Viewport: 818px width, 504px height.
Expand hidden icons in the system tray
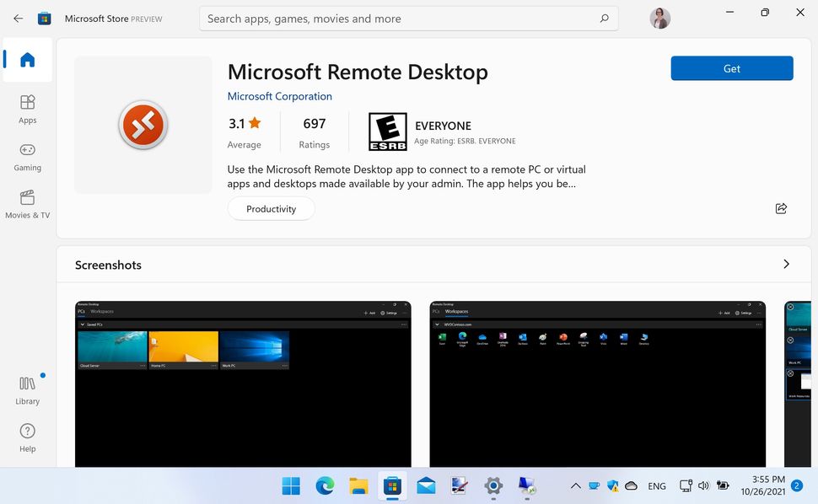coord(575,485)
